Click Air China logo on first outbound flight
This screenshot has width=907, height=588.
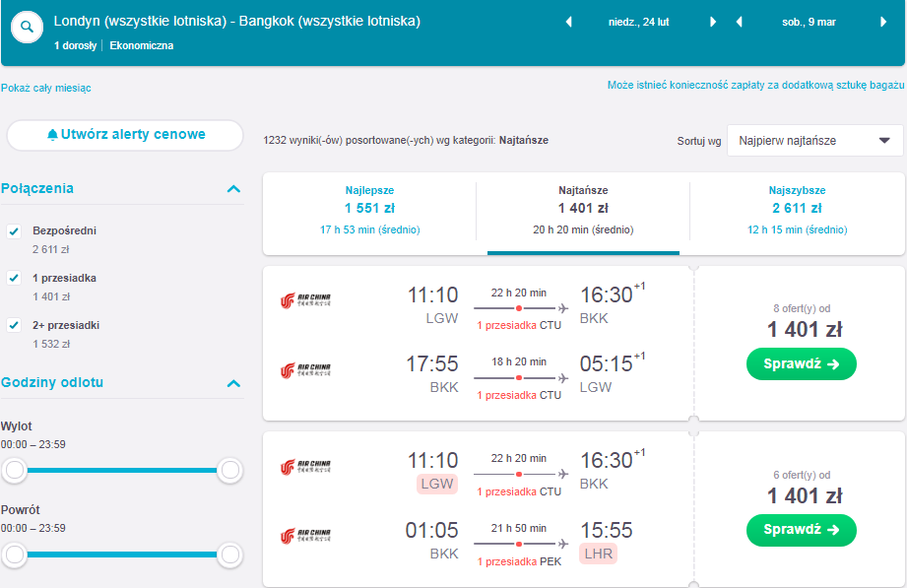pyautogui.click(x=305, y=300)
